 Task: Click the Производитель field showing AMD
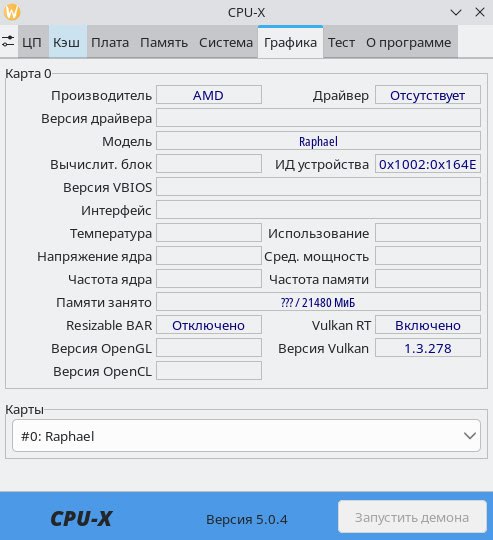[209, 95]
